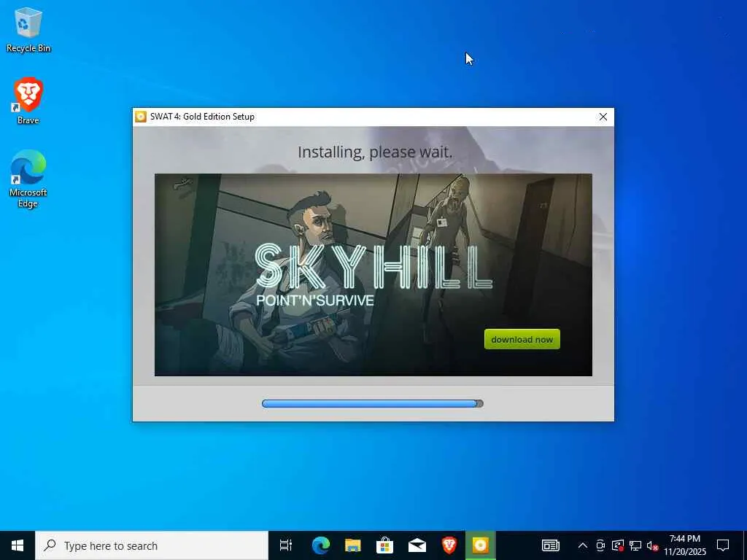This screenshot has width=747, height=560.
Task: Select the Microsoft Edge desktop shortcut
Action: tap(28, 179)
